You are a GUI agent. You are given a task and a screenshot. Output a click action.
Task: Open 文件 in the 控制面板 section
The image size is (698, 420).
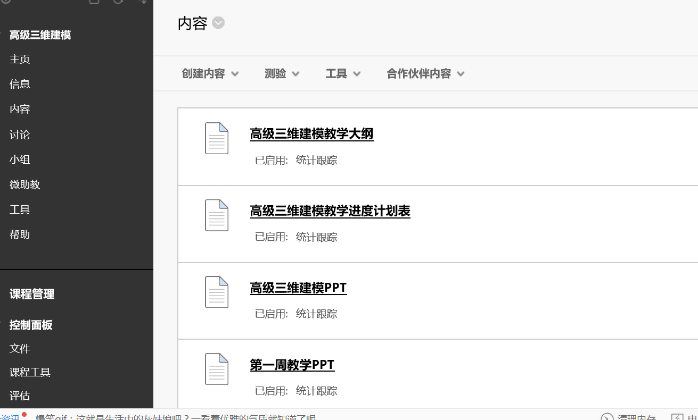20,349
